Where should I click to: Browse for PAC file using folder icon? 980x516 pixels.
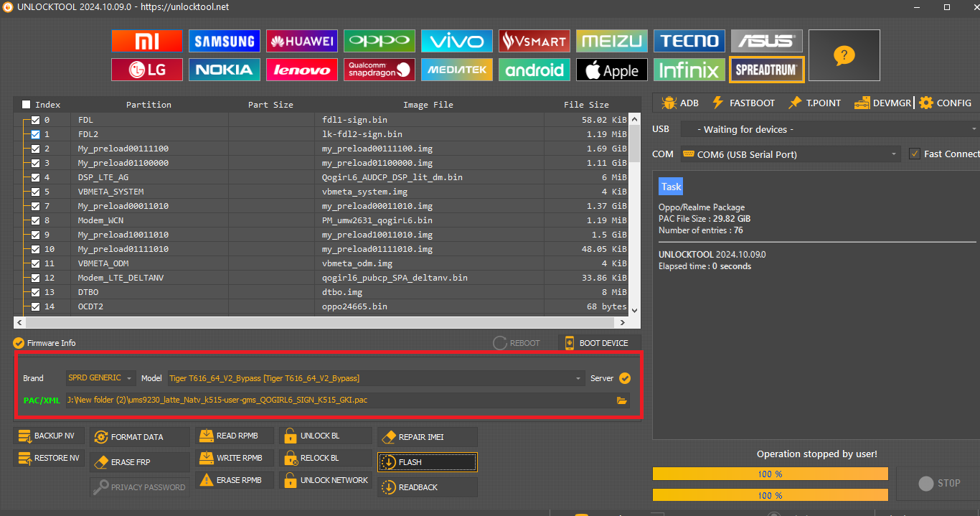[x=621, y=400]
